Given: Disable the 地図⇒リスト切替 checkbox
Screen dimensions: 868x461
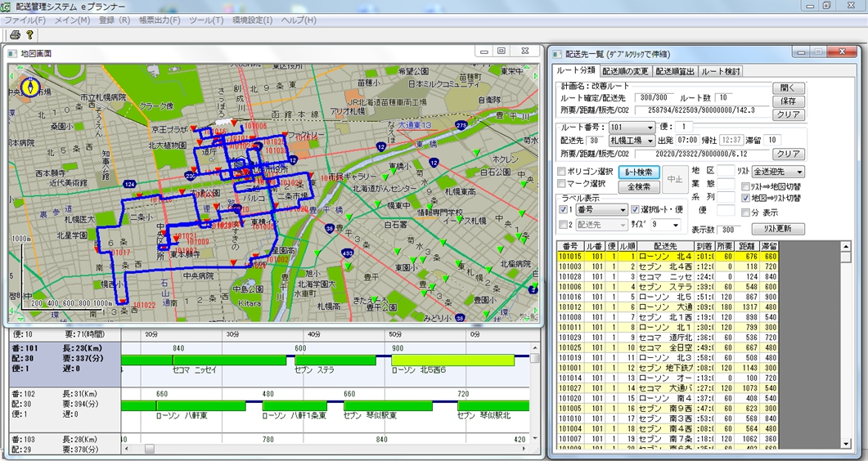Looking at the screenshot, I should [x=745, y=198].
